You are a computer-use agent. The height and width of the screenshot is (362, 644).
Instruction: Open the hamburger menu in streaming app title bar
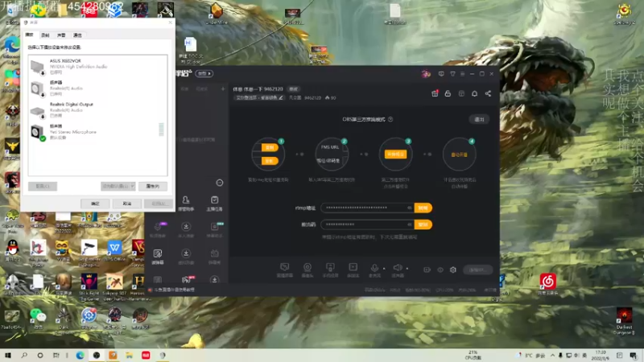462,74
